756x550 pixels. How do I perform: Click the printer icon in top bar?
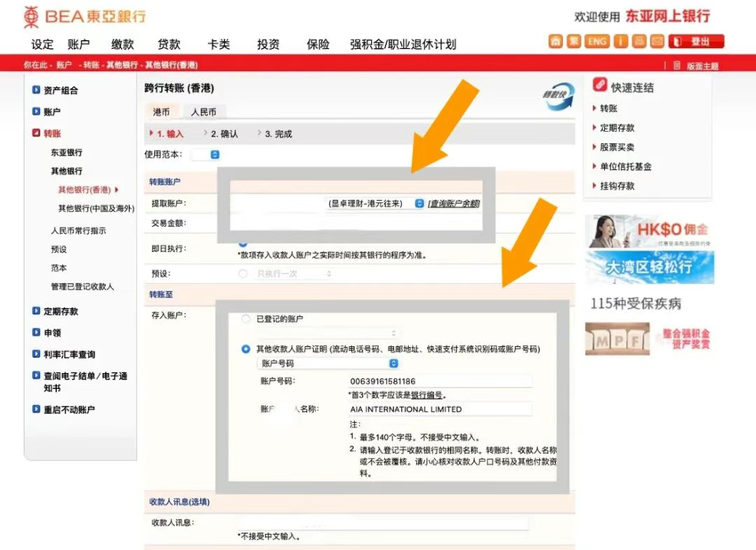click(638, 42)
